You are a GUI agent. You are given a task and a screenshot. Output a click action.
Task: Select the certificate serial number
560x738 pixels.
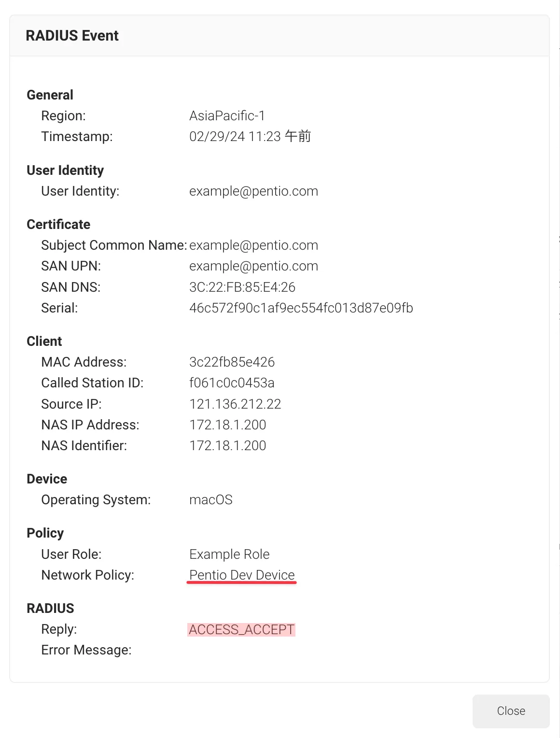301,308
